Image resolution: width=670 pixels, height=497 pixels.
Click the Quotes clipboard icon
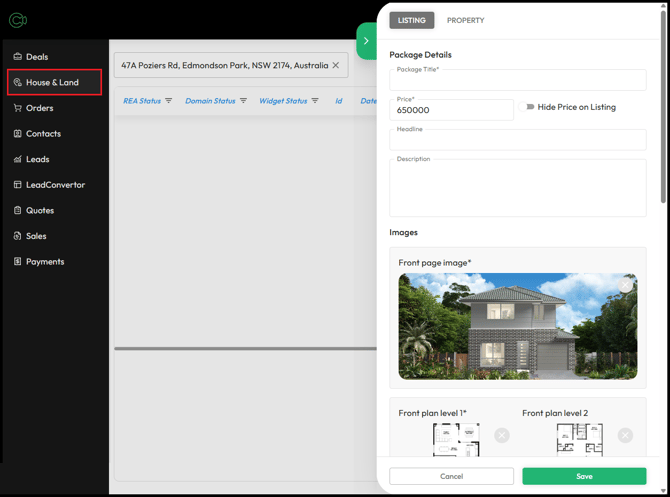(x=18, y=210)
